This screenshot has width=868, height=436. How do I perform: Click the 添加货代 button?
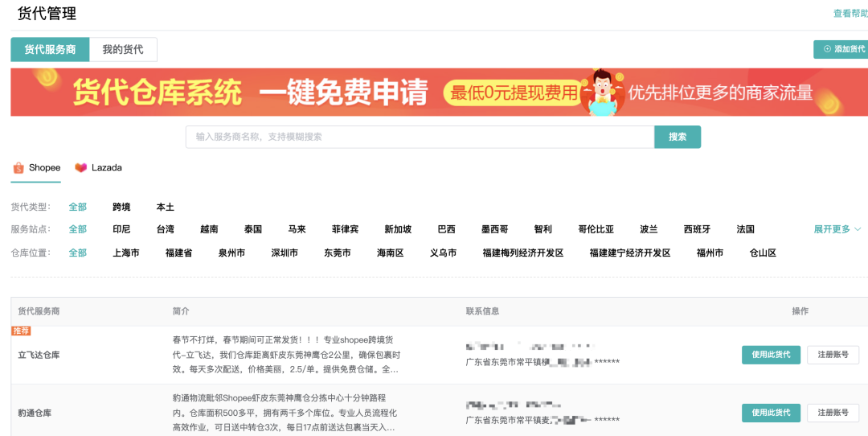(x=841, y=49)
